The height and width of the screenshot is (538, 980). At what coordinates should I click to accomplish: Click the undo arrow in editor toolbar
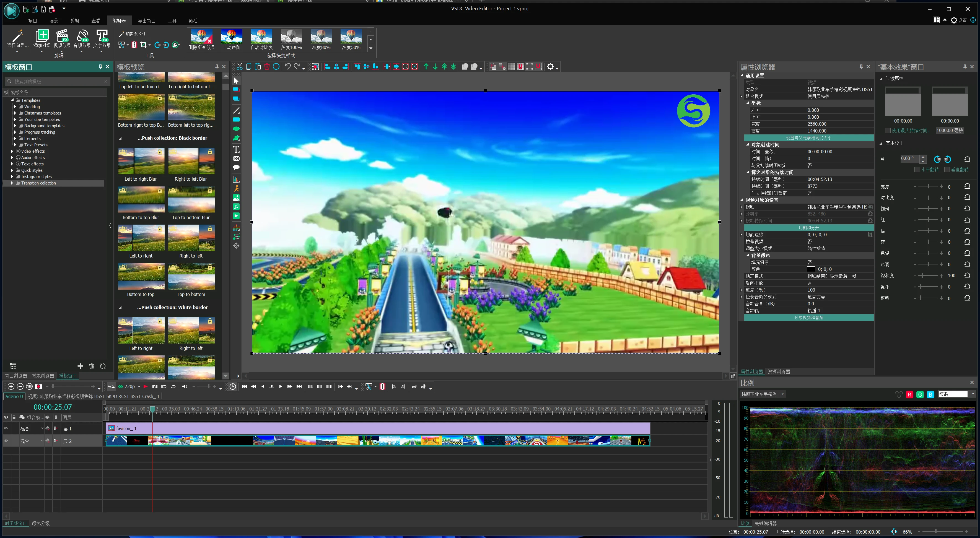pos(288,67)
